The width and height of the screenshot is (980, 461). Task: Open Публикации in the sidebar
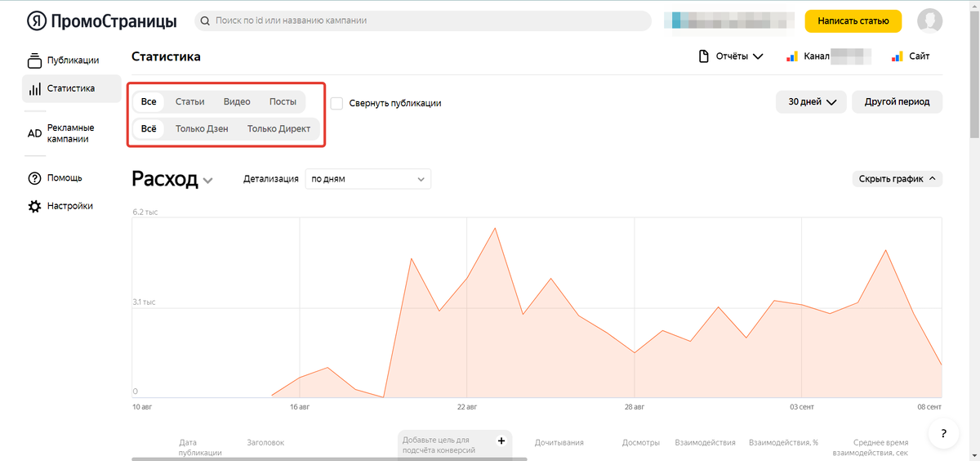point(72,60)
